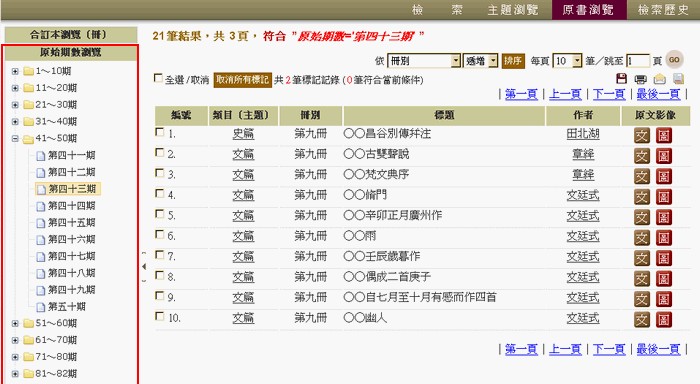700x384 pixels.
Task: Switch to the 主題瀏覽 tab
Action: click(x=512, y=10)
